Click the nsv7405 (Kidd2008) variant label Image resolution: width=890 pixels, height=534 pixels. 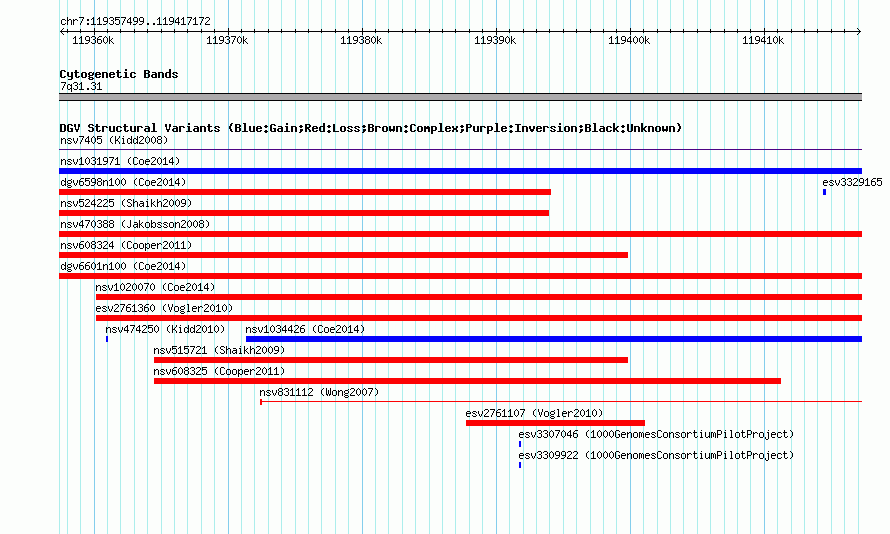pos(114,140)
